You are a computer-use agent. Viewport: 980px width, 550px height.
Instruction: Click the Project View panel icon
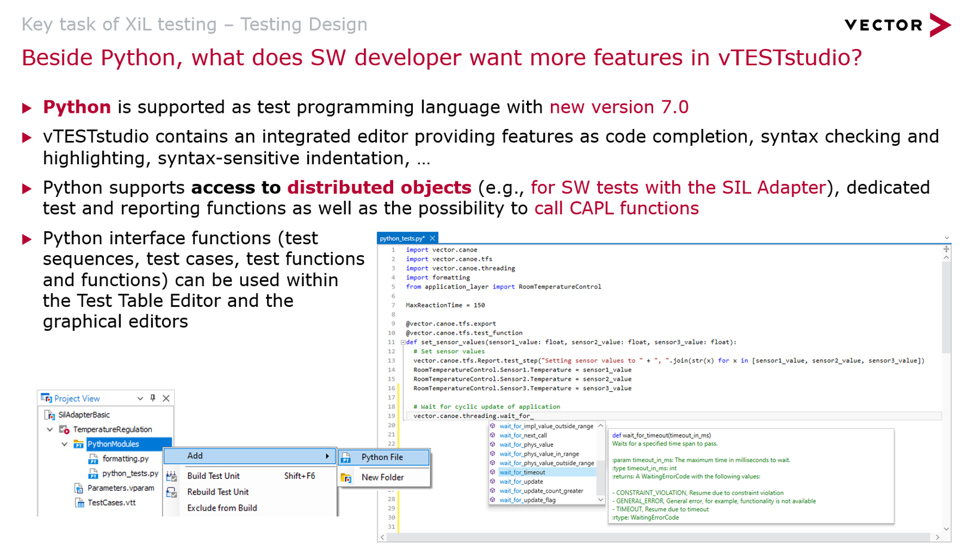(x=46, y=398)
